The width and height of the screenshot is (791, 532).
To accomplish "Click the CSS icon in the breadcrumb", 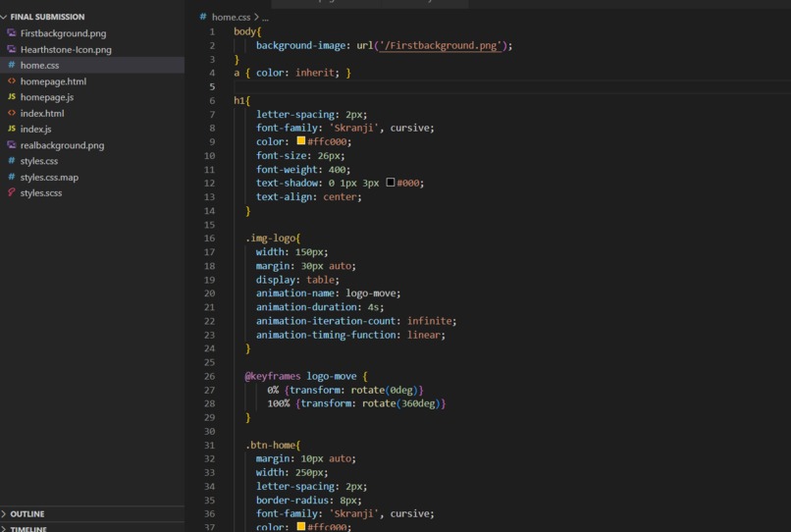I will click(x=203, y=17).
